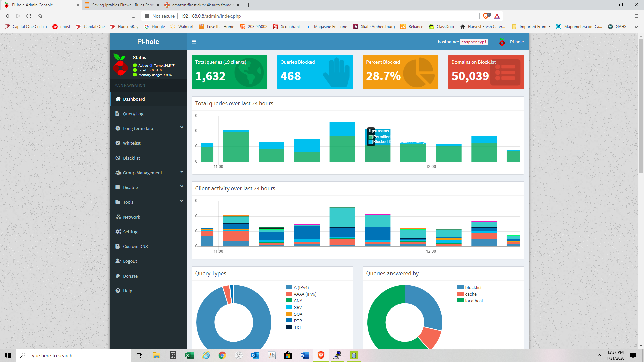The height and width of the screenshot is (362, 644).
Task: Click the Whitelist checkmark icon
Action: click(118, 143)
